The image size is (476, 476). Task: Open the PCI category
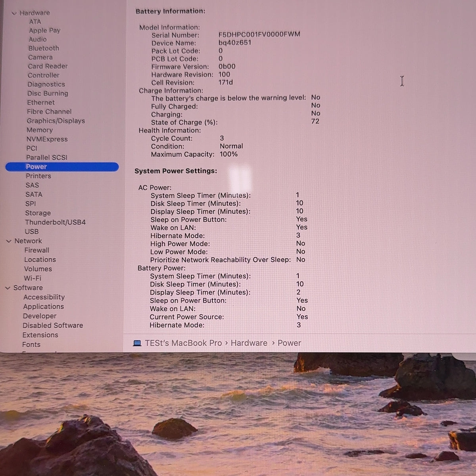click(x=32, y=148)
